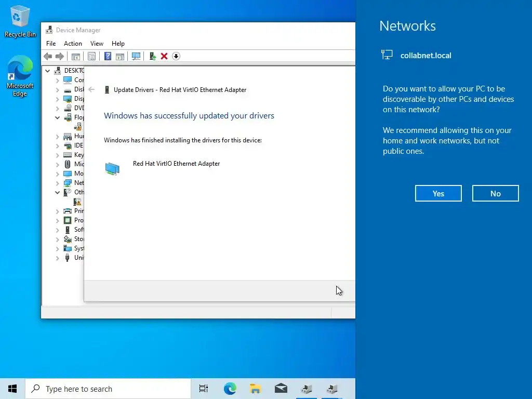Toggle the Show/Hide Console Tree toolbar icon
Image resolution: width=532 pixels, height=399 pixels.
click(76, 56)
